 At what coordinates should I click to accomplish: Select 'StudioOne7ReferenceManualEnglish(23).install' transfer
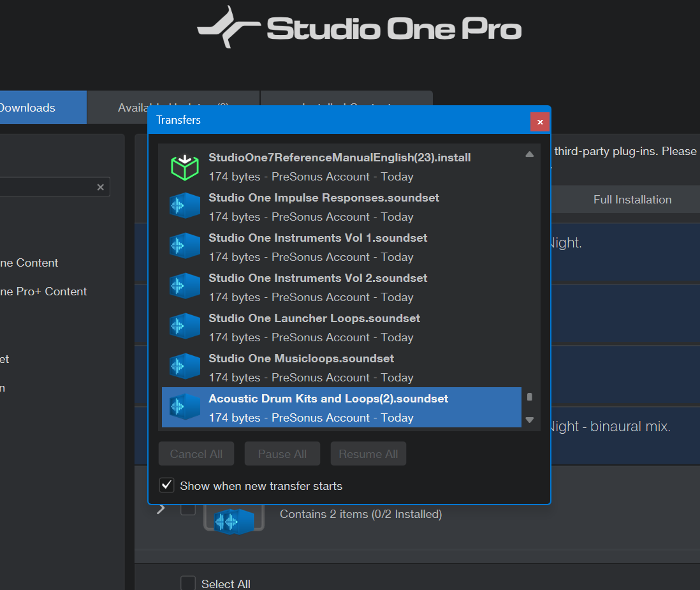(x=342, y=166)
